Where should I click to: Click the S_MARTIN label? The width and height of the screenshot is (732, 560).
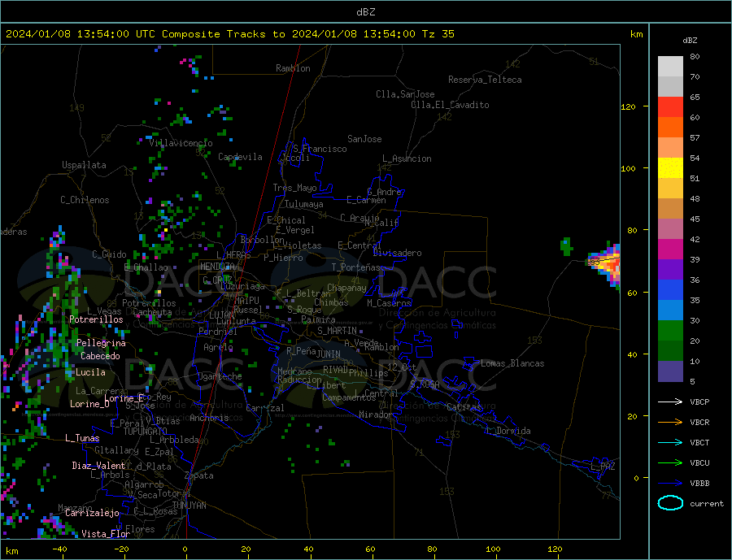coord(337,331)
